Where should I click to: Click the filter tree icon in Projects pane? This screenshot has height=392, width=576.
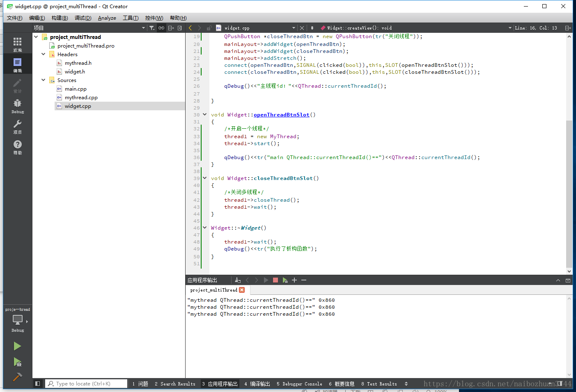tap(152, 28)
